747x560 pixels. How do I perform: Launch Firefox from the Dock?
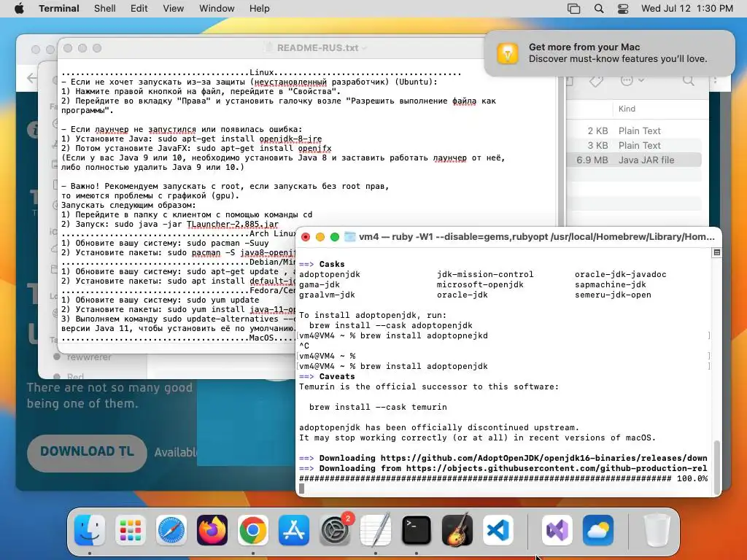click(212, 530)
